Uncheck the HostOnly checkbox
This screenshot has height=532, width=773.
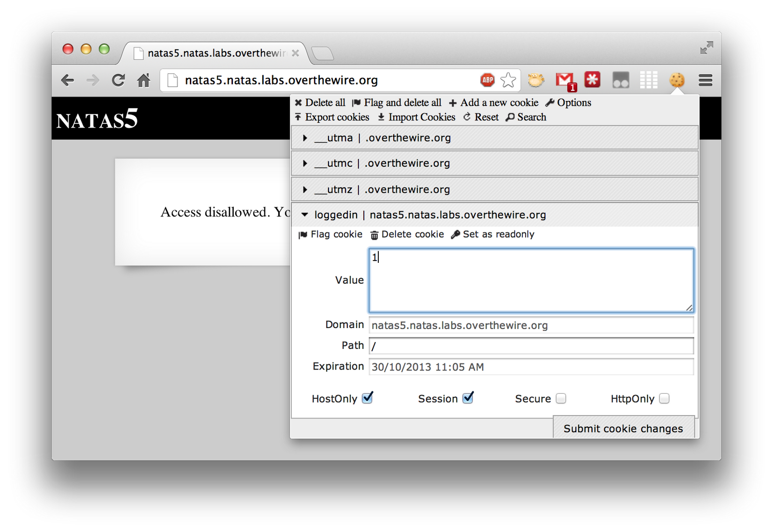[367, 398]
